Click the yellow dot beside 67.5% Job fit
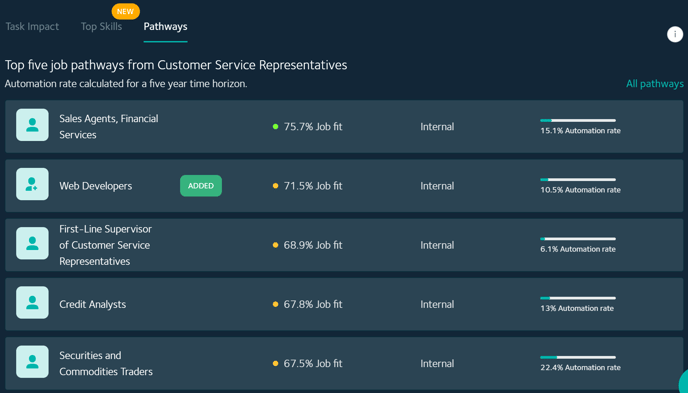Screen dimensions: 688x393 click(x=276, y=364)
